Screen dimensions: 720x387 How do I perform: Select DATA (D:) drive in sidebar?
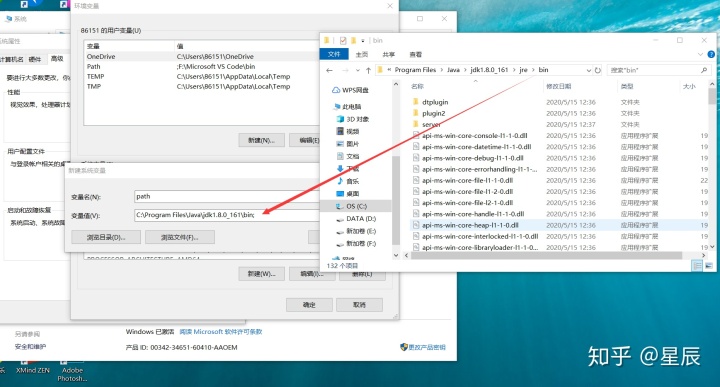tap(356, 219)
